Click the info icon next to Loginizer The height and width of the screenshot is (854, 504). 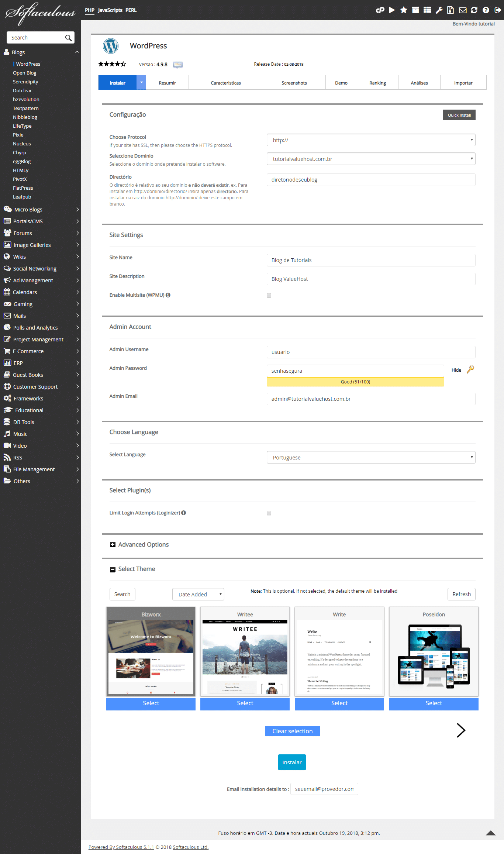[183, 513]
